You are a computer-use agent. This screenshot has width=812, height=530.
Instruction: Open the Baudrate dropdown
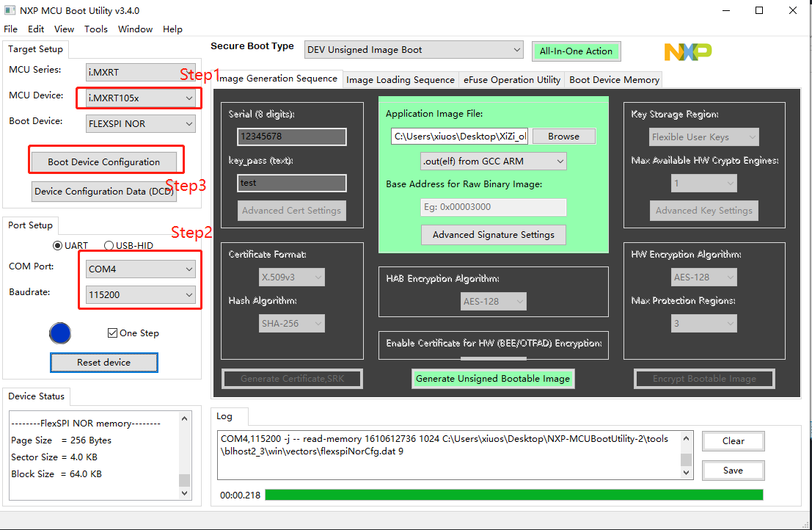[141, 295]
